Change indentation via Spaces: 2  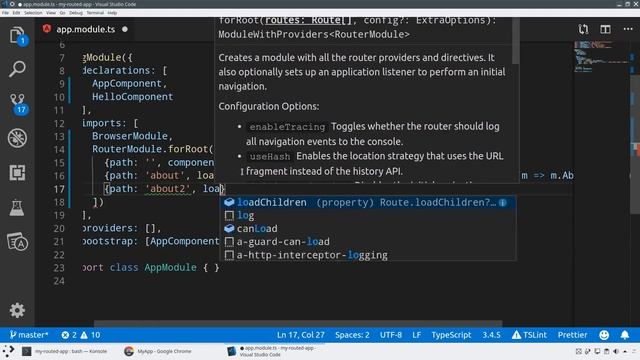click(352, 335)
